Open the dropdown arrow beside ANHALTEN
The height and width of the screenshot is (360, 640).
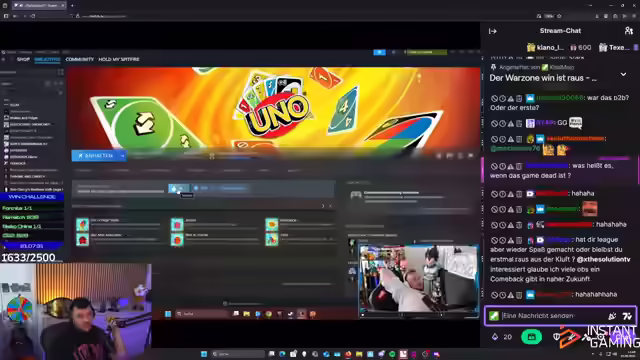tap(122, 156)
